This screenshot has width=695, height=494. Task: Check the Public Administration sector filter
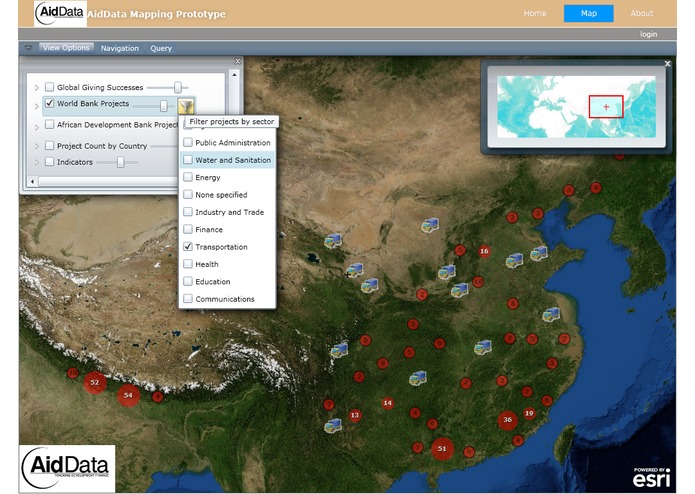click(x=188, y=142)
